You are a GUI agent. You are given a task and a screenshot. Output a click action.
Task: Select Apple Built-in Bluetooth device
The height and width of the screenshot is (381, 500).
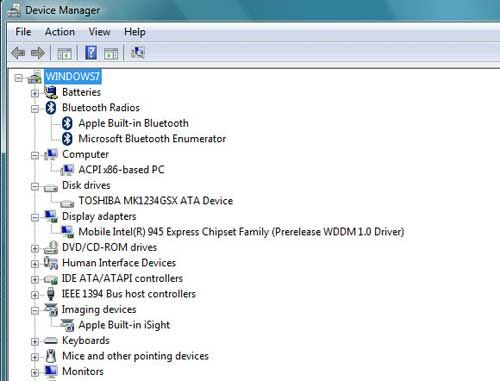tap(133, 123)
